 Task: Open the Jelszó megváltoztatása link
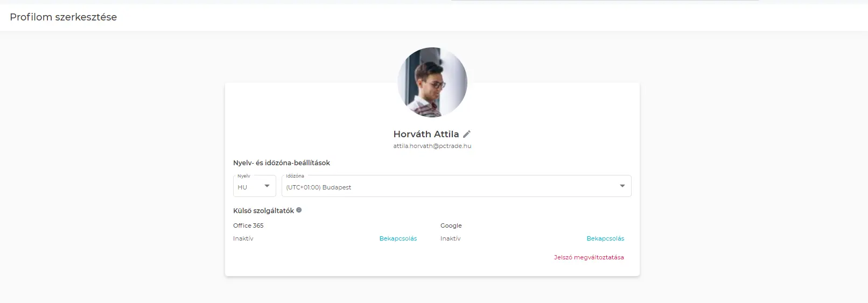pos(589,257)
